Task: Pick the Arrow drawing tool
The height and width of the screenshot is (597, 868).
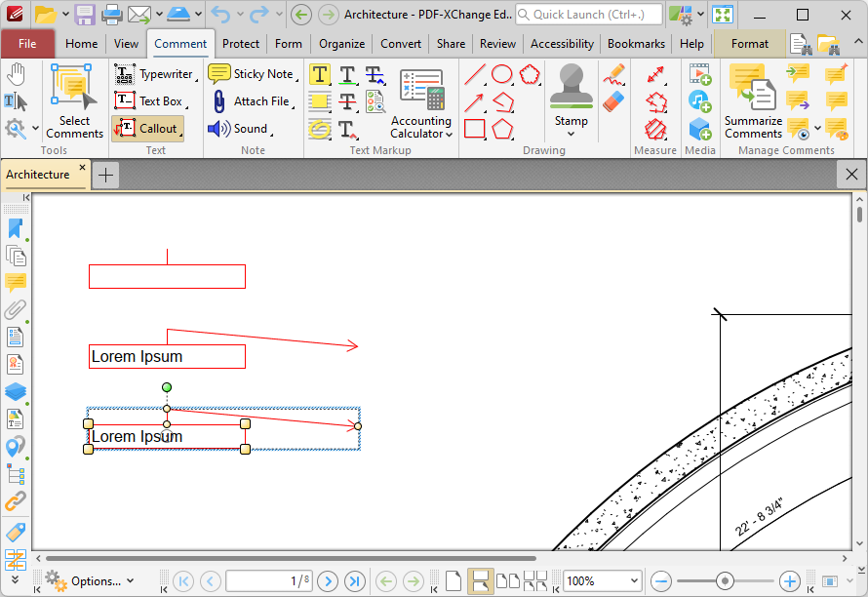Action: pyautogui.click(x=475, y=101)
